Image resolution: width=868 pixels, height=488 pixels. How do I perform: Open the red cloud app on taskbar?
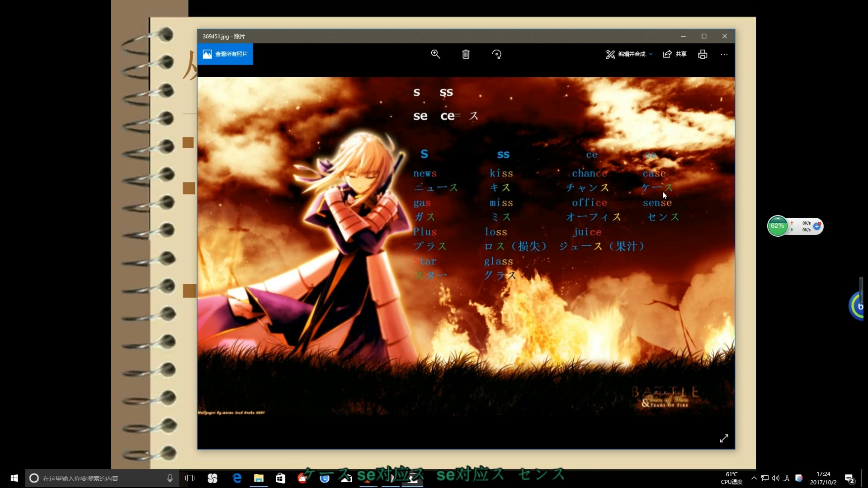pos(302,478)
